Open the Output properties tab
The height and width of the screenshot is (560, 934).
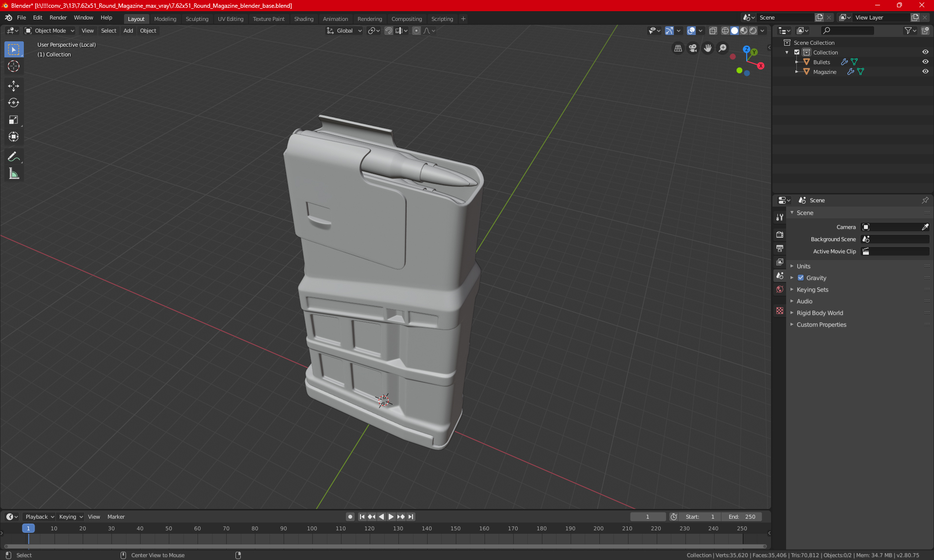click(x=780, y=248)
